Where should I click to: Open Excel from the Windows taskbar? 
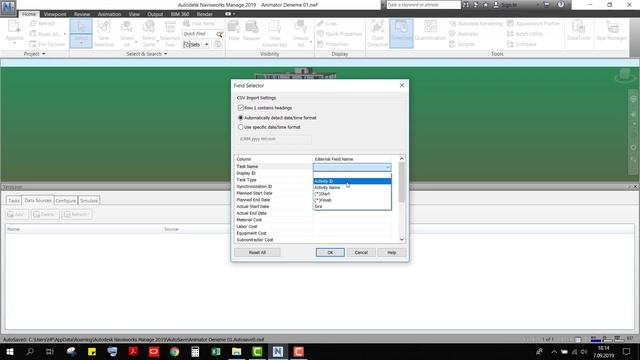pyautogui.click(x=216, y=351)
